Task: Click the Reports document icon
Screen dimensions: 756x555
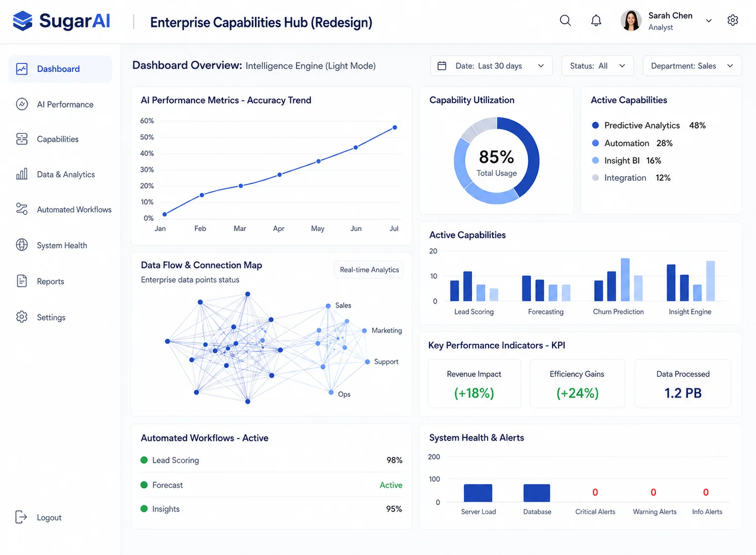Action: click(x=22, y=281)
